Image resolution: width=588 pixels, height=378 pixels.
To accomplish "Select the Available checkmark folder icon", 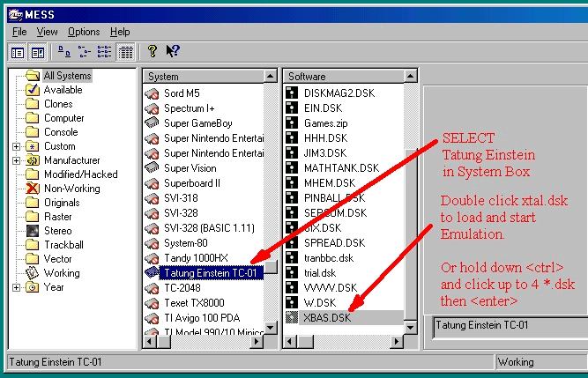I will [x=33, y=90].
